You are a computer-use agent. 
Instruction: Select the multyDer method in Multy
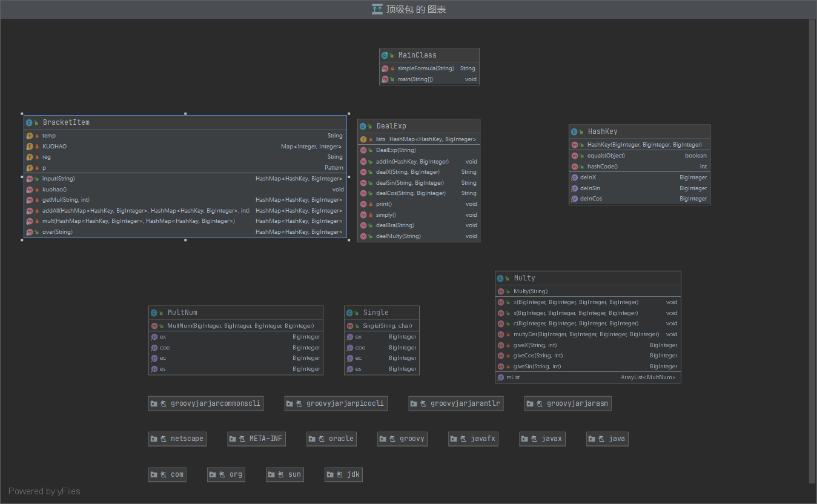(588, 334)
